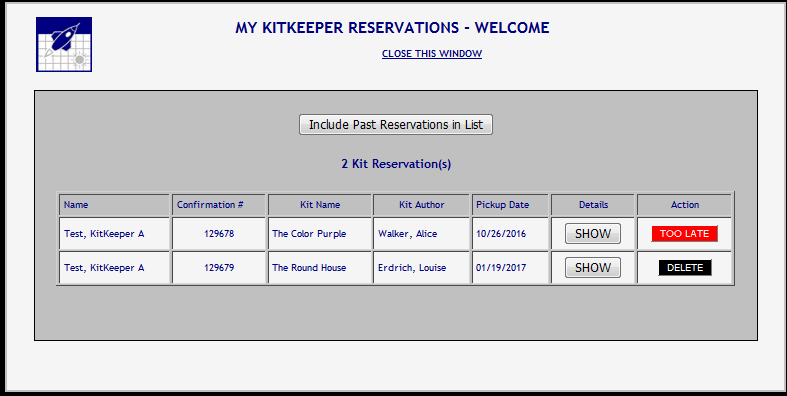Click the 2 Kit Reservation(s) heading
The image size is (787, 396).
(396, 164)
